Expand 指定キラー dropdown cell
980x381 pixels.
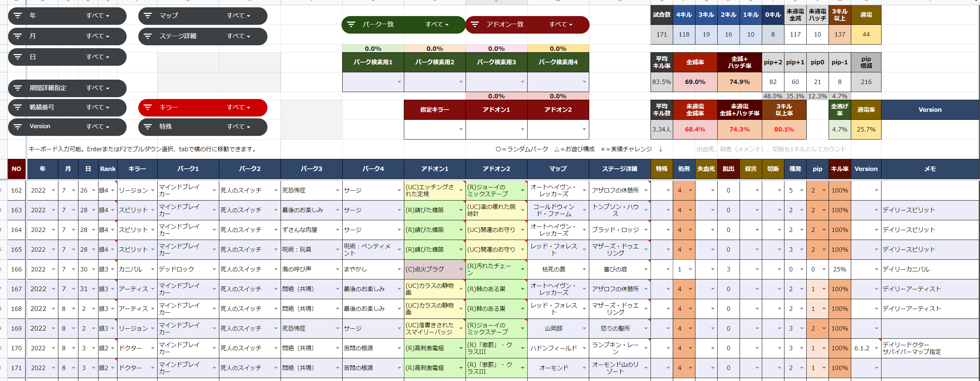(461, 130)
